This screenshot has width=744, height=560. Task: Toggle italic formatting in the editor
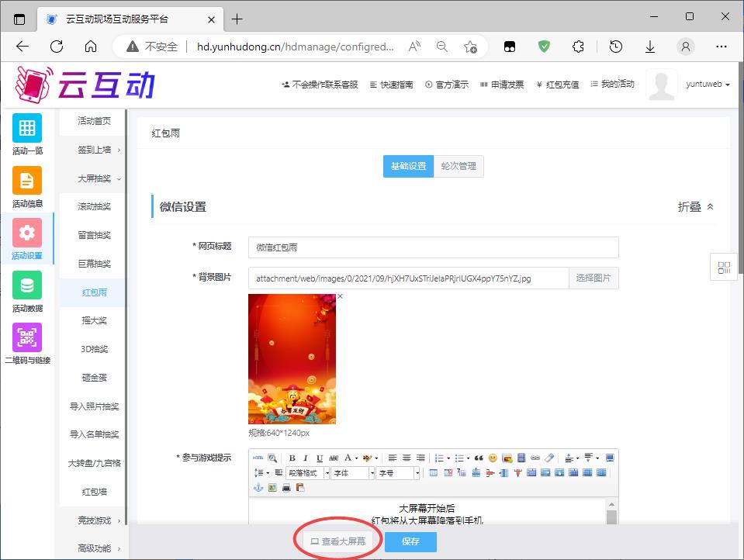click(x=306, y=458)
